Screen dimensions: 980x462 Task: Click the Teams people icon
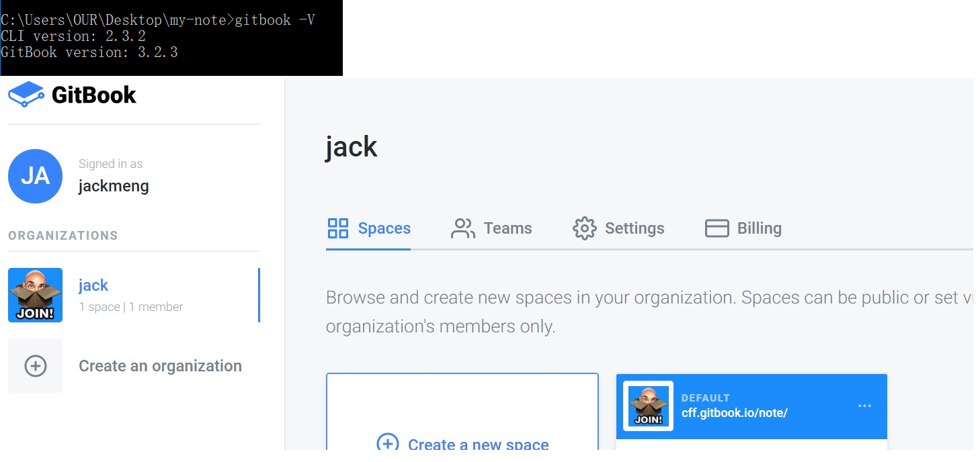tap(462, 228)
